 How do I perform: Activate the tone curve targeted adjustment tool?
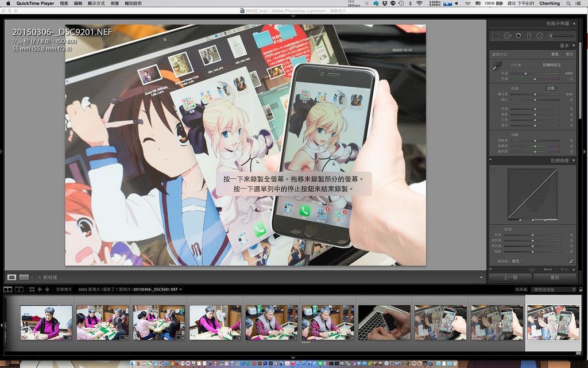[493, 170]
